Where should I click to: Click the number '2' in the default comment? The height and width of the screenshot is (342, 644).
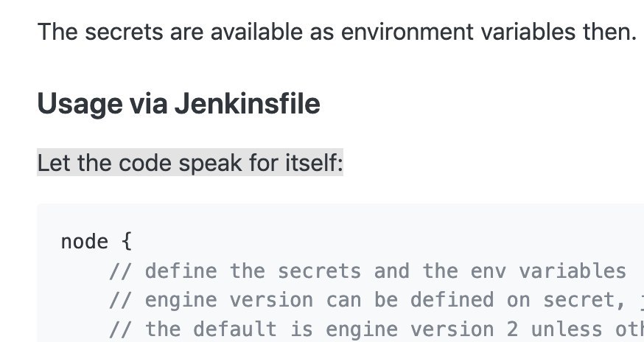(x=512, y=329)
